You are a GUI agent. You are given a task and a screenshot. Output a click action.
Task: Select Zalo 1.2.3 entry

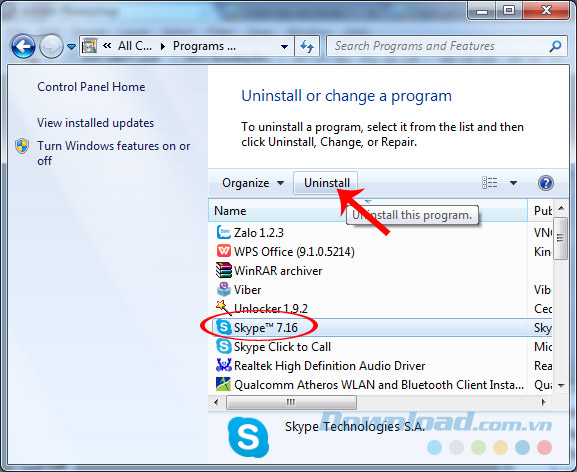click(x=259, y=233)
